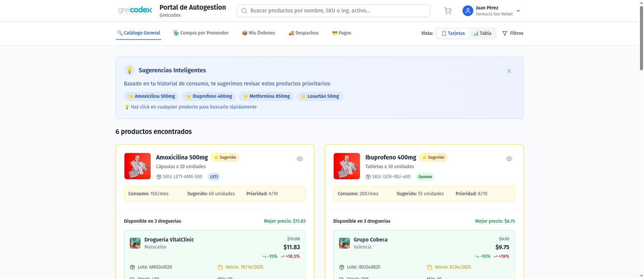Open the Pagos tab
This screenshot has height=279, width=644.
pos(342,33)
